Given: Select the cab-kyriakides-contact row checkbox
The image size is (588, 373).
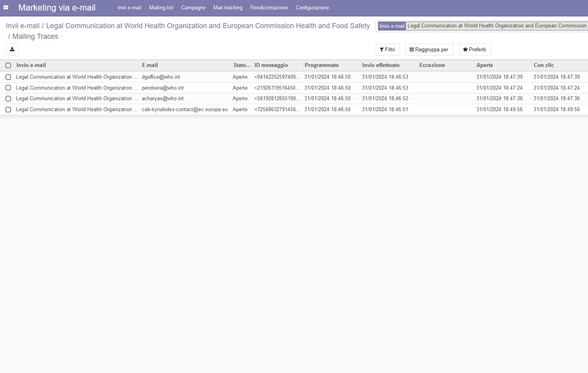Looking at the screenshot, I should [8, 110].
